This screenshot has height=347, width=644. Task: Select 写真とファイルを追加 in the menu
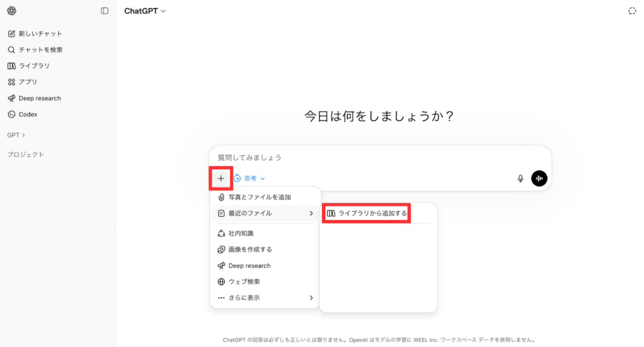(265, 197)
